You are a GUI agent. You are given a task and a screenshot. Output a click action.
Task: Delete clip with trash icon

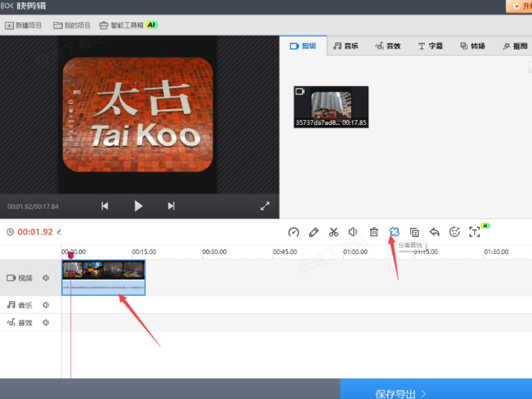pos(374,232)
